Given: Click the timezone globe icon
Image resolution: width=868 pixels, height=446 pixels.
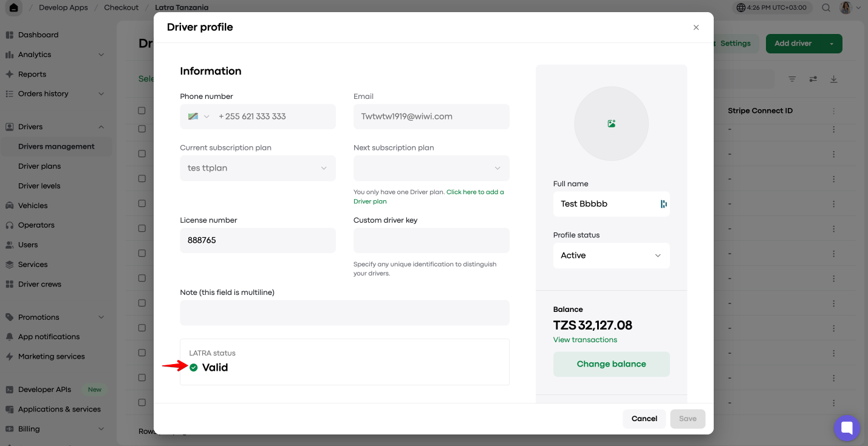Looking at the screenshot, I should 741,8.
